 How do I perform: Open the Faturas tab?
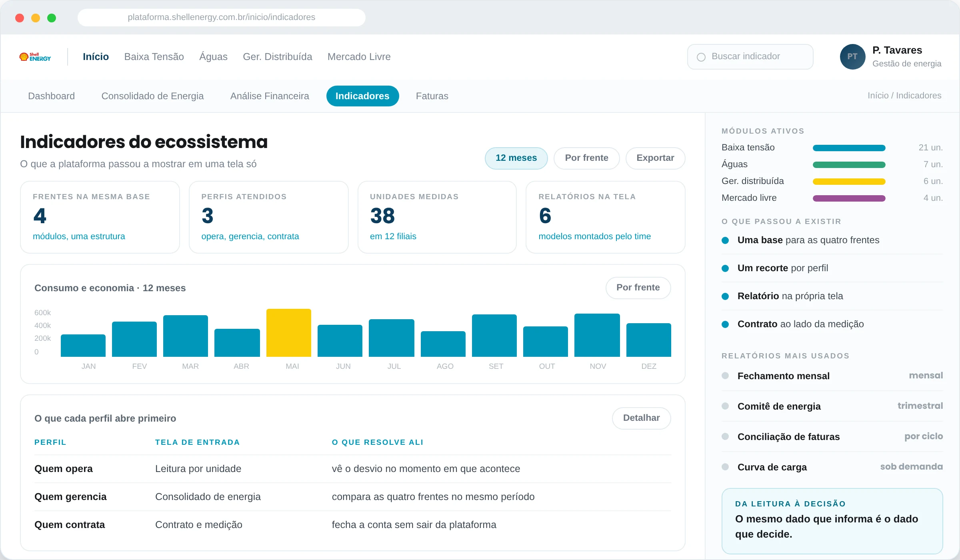point(432,96)
